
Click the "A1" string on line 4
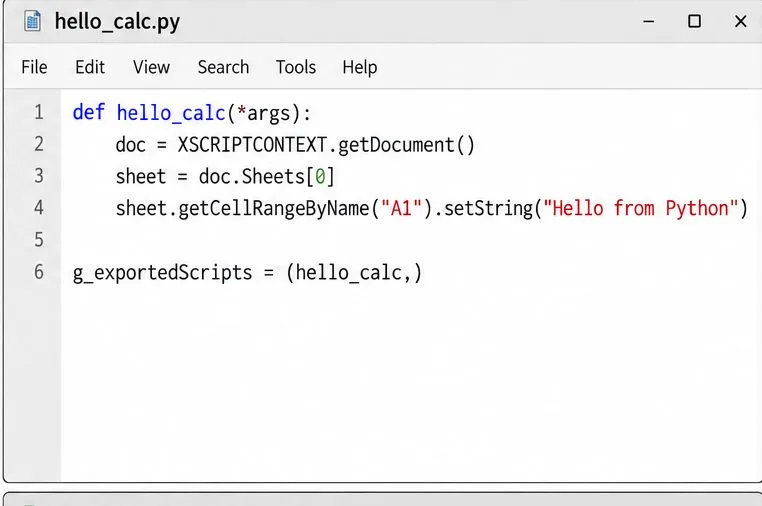coord(401,209)
